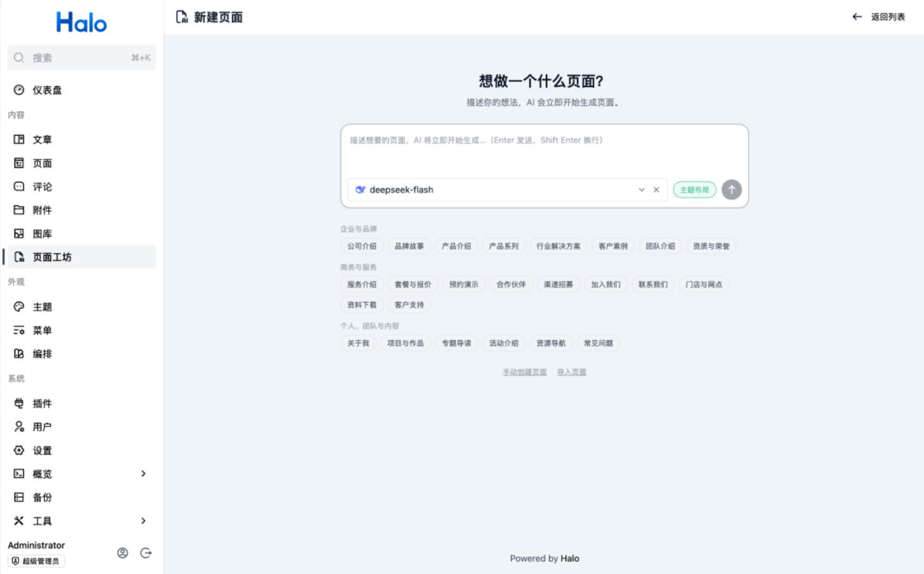Click the 手动创建页面 link
924x574 pixels.
point(525,372)
